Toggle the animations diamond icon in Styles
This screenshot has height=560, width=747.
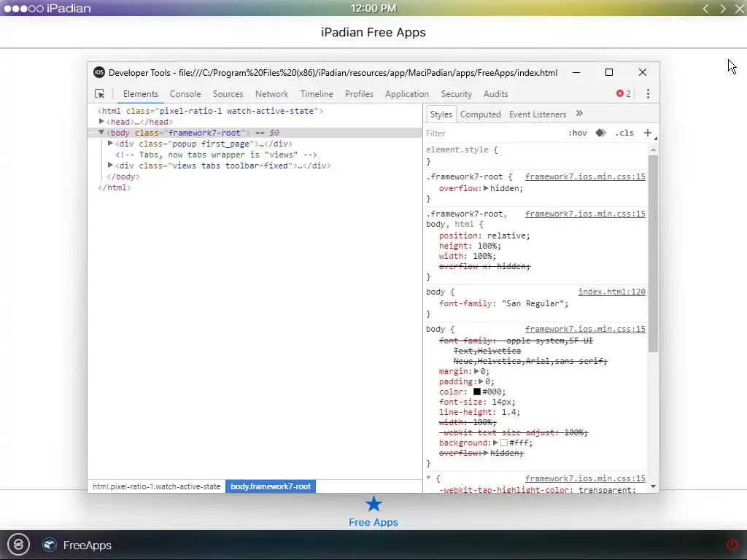point(601,133)
